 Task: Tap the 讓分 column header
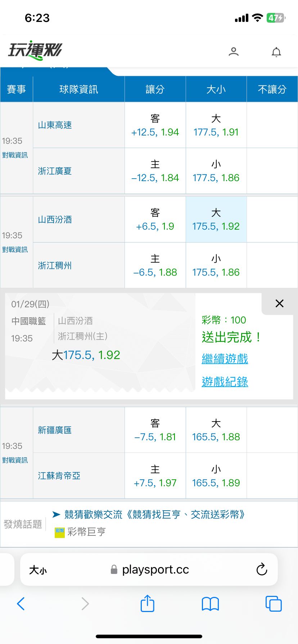pos(155,89)
